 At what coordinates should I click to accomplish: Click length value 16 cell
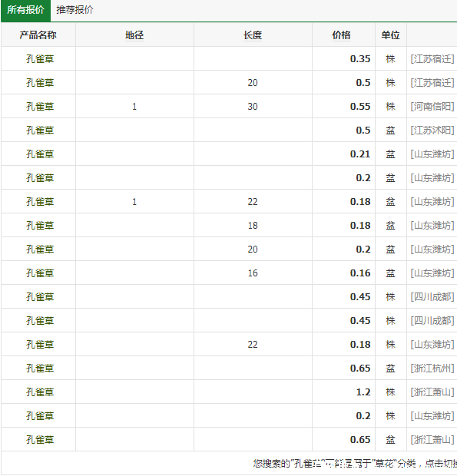253,273
